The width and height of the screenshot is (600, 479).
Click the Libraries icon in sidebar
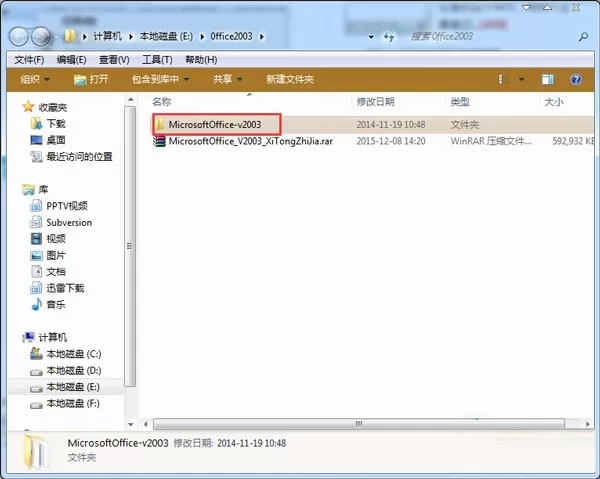click(x=28, y=189)
